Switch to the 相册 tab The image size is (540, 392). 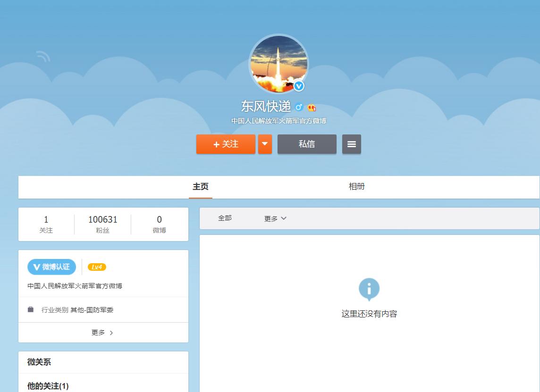[x=356, y=186]
